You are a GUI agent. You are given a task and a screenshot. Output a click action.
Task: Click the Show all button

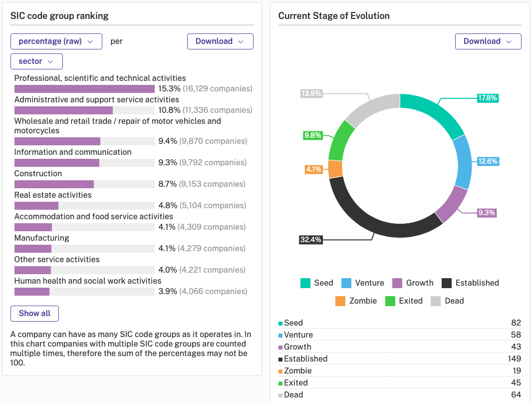[x=34, y=314]
